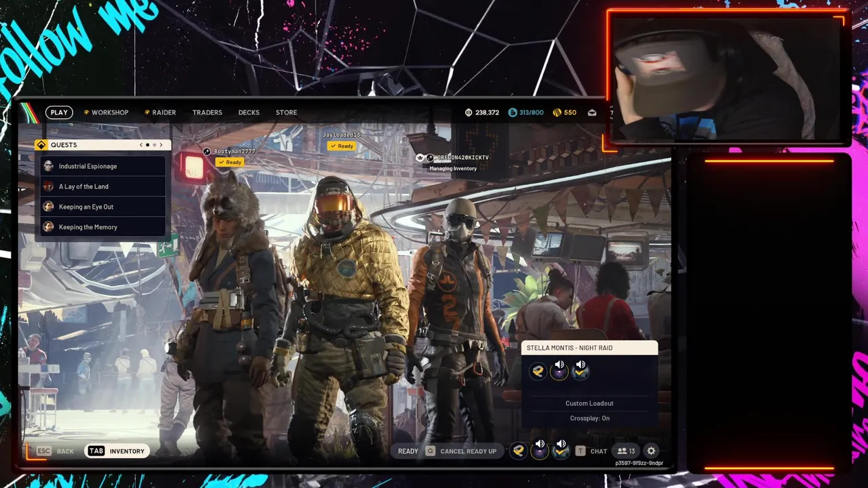Open the Keeping an Eye Out quest

coord(102,207)
